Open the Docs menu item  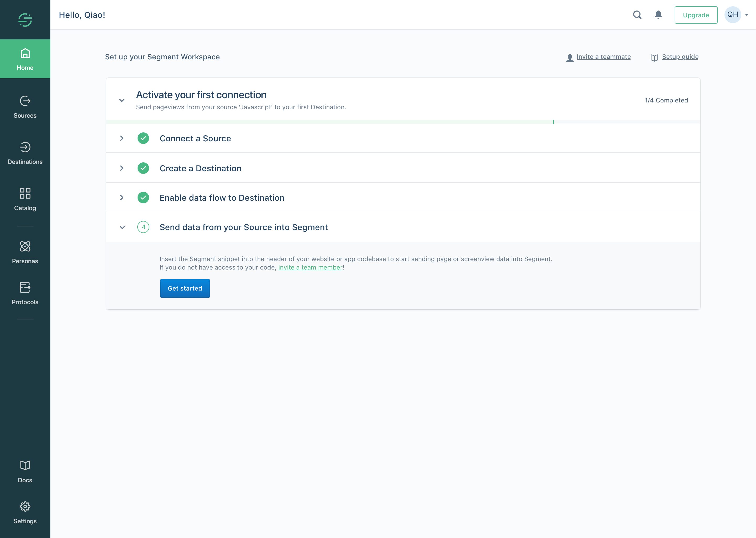click(25, 471)
